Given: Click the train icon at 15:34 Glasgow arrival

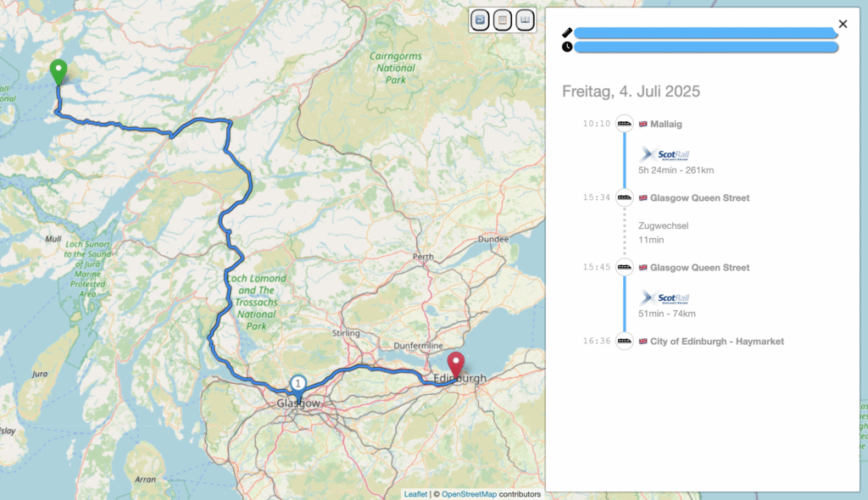Looking at the screenshot, I should [x=625, y=197].
